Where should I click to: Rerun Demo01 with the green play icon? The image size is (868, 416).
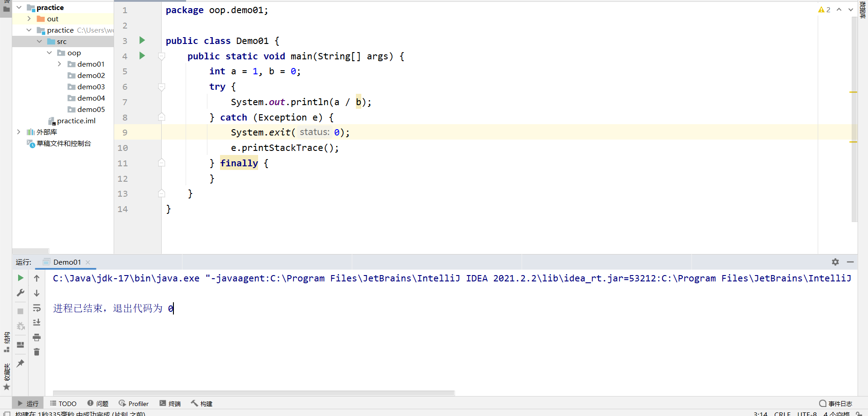pos(20,278)
